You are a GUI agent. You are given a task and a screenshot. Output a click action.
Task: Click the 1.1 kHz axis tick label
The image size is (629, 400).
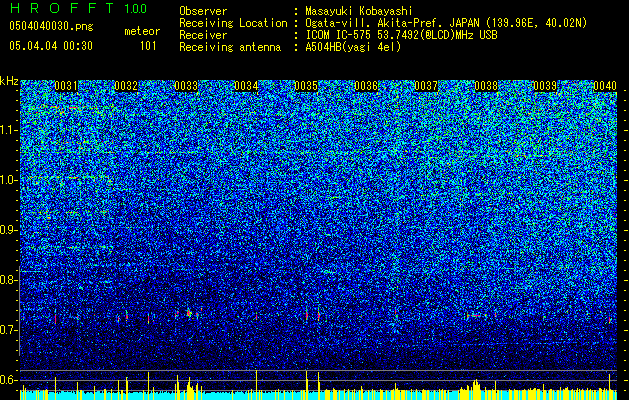pyautogui.click(x=8, y=130)
